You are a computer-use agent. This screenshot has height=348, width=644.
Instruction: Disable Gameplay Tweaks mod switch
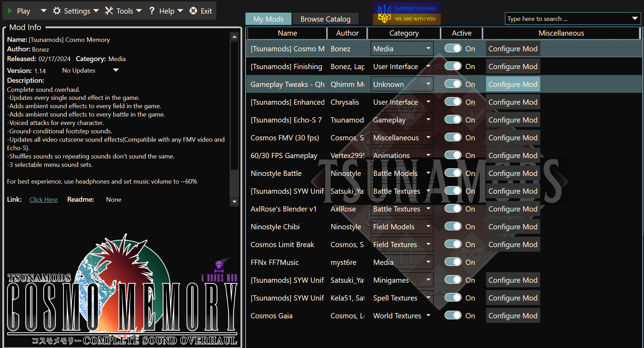point(453,84)
